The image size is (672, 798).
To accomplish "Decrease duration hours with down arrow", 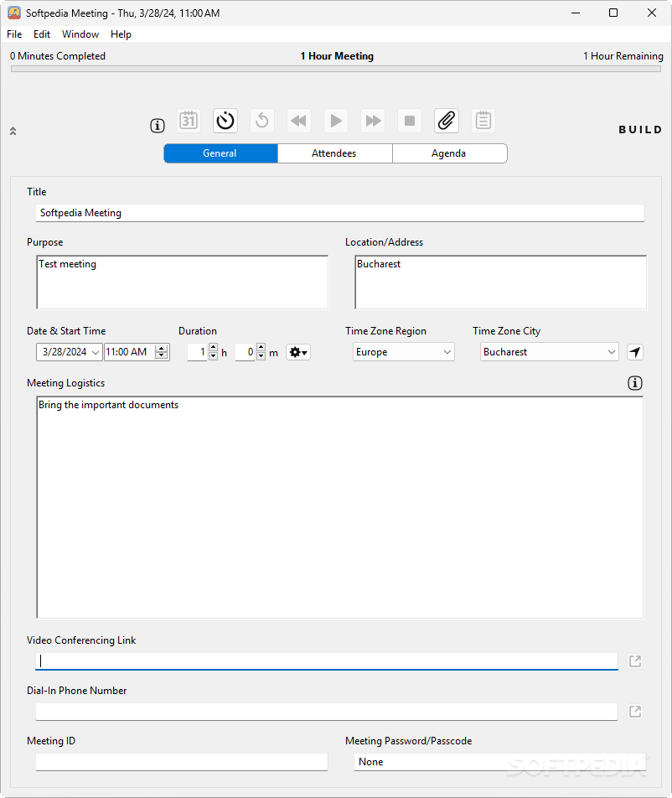I will [213, 355].
